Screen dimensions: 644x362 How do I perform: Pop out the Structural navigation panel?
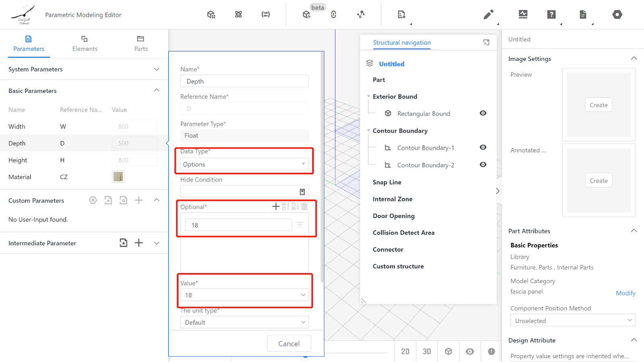click(x=486, y=42)
